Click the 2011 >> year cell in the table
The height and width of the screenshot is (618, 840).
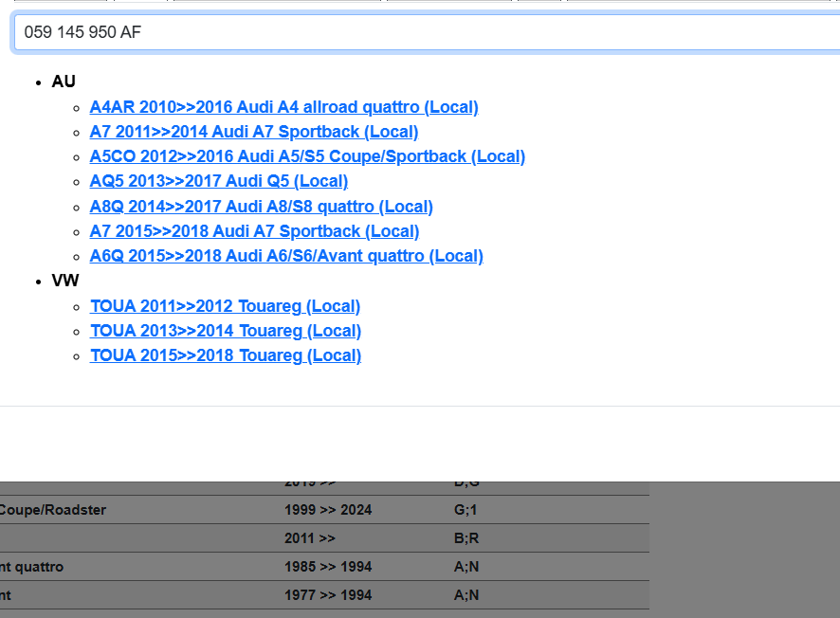310,538
